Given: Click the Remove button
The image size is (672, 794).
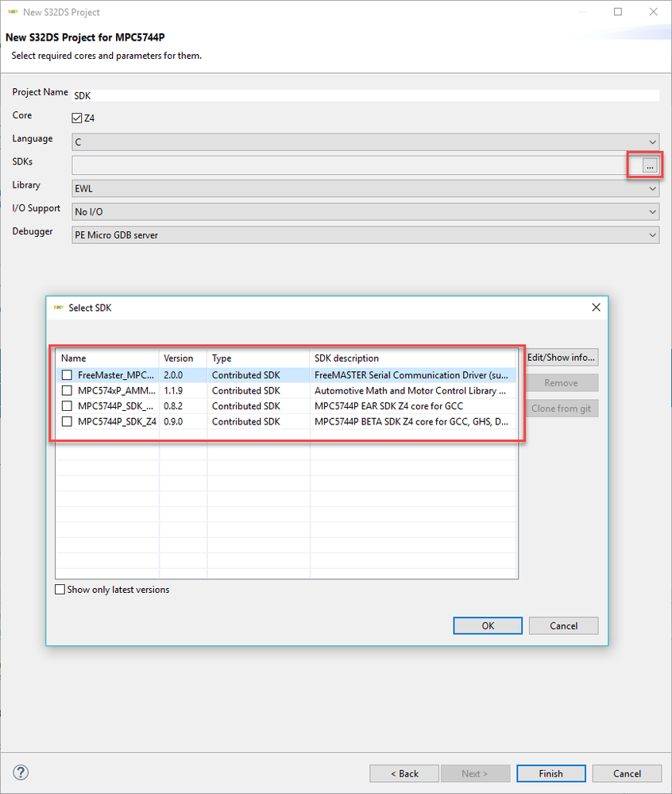Looking at the screenshot, I should [x=561, y=383].
